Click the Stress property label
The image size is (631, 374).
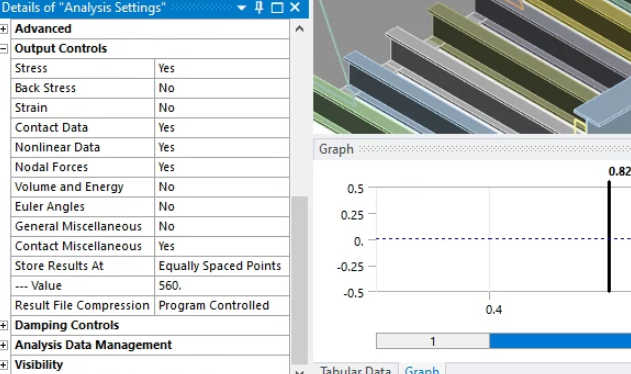[31, 68]
